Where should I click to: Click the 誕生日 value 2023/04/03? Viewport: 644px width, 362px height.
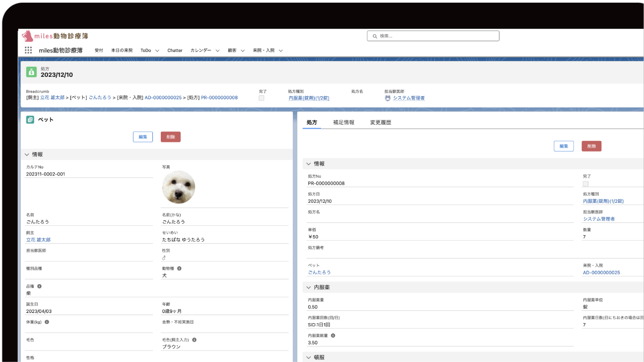39,312
